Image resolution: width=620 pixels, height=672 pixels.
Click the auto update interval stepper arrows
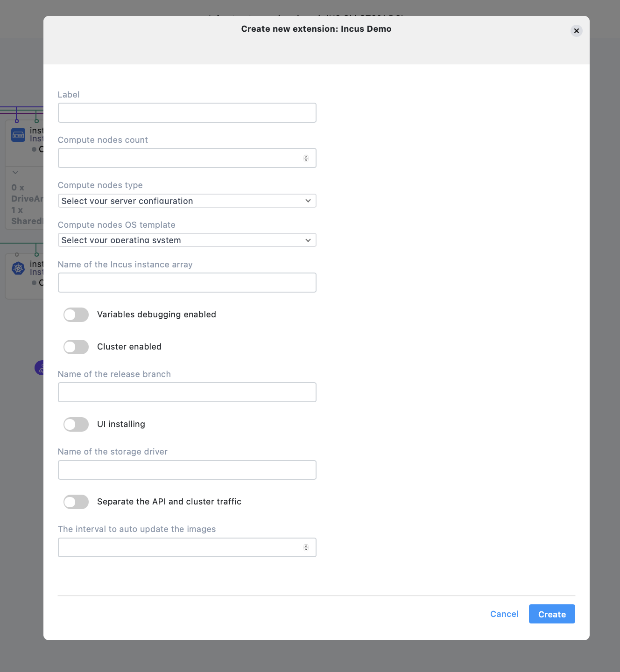[306, 547]
